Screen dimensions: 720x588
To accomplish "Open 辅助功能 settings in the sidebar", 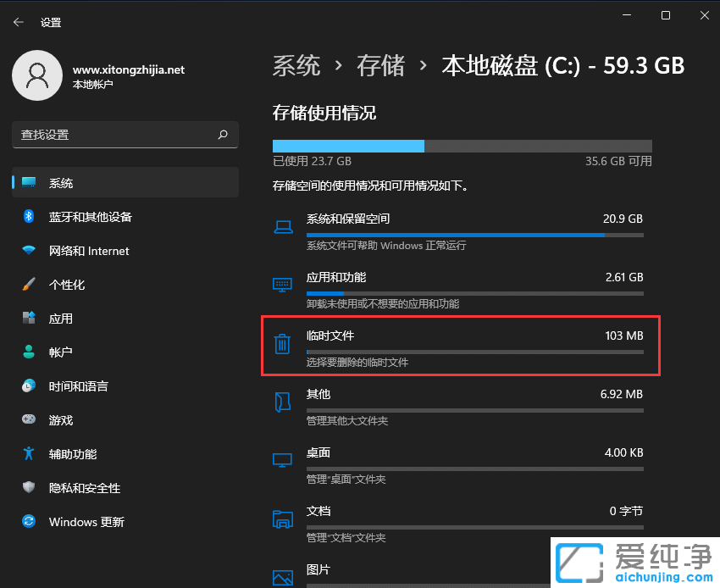I will pos(73,454).
